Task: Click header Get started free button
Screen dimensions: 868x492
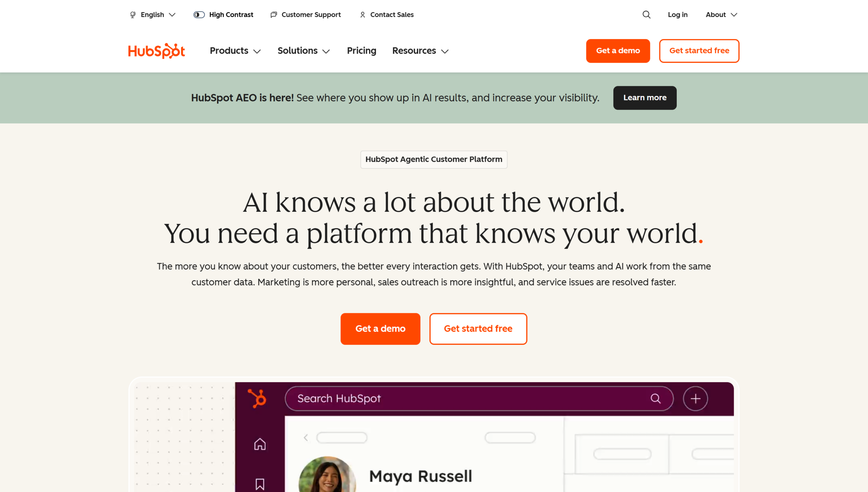Action: click(699, 51)
